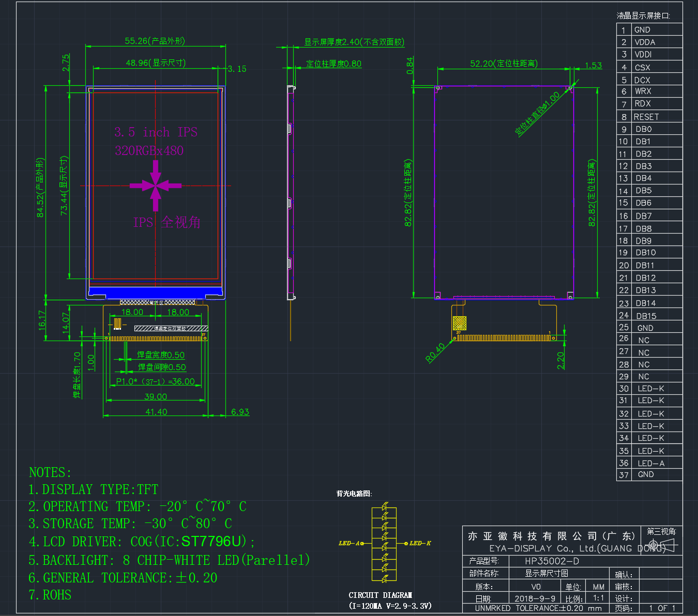The height and width of the screenshot is (616, 698).
Task: Click the EYA-DISPLAY Co., Ltd. company name
Action: 577,548
